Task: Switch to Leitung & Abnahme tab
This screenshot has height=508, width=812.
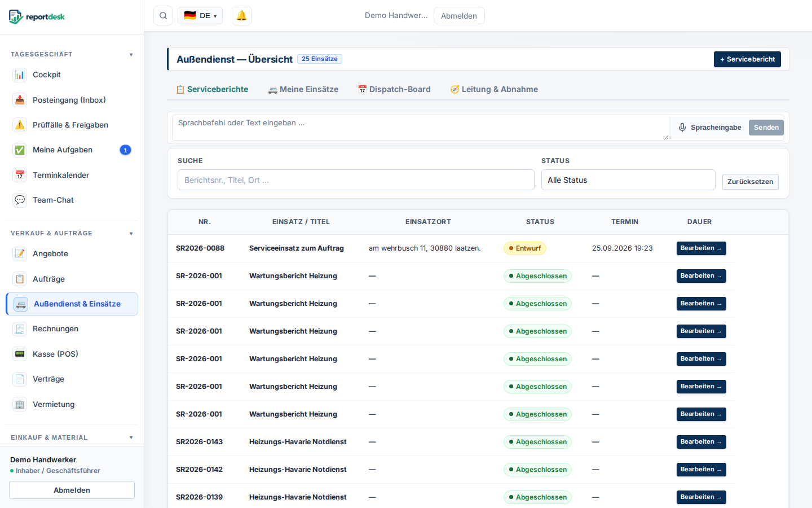Action: pos(494,89)
